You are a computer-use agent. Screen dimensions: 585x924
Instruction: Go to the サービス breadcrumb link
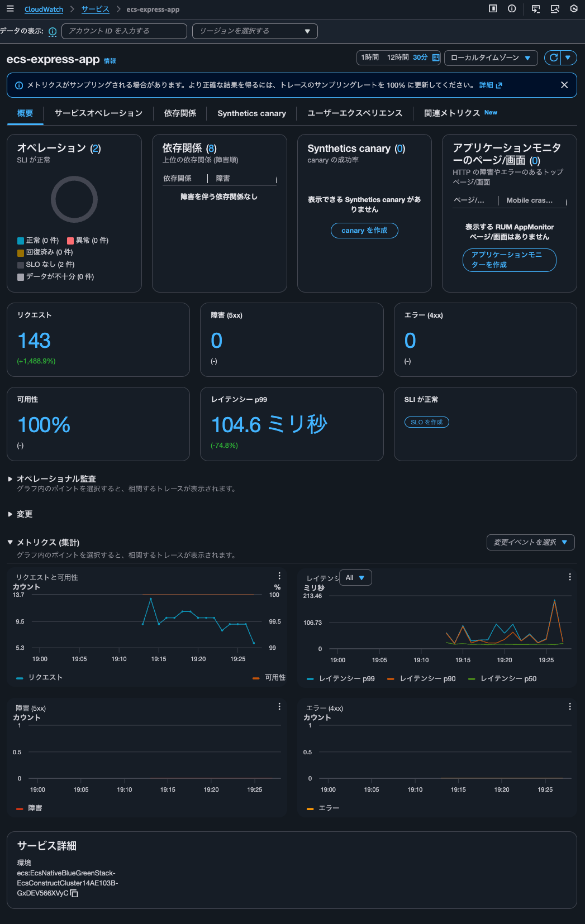95,9
